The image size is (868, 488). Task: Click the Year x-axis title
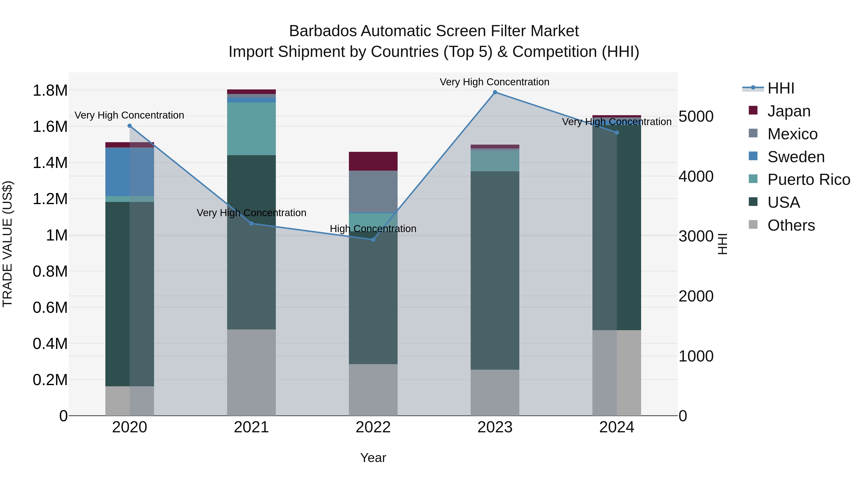(373, 458)
